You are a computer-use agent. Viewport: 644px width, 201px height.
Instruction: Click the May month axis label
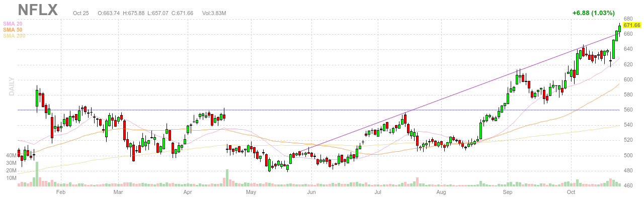tap(252, 192)
